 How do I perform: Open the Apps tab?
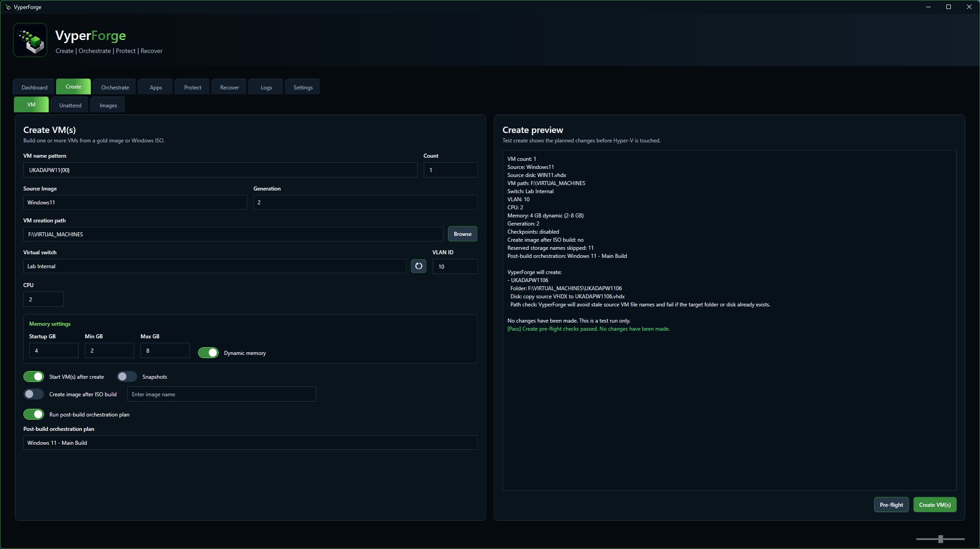point(156,87)
